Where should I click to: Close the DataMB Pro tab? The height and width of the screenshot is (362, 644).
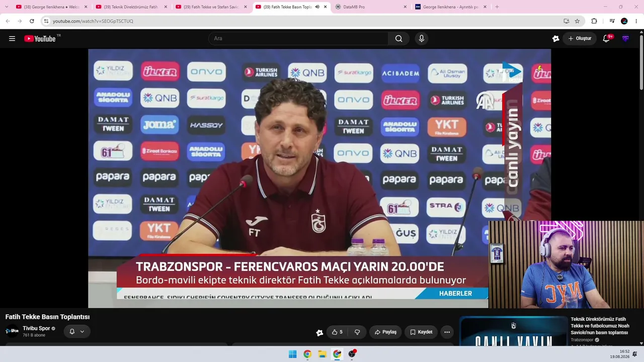(x=405, y=7)
